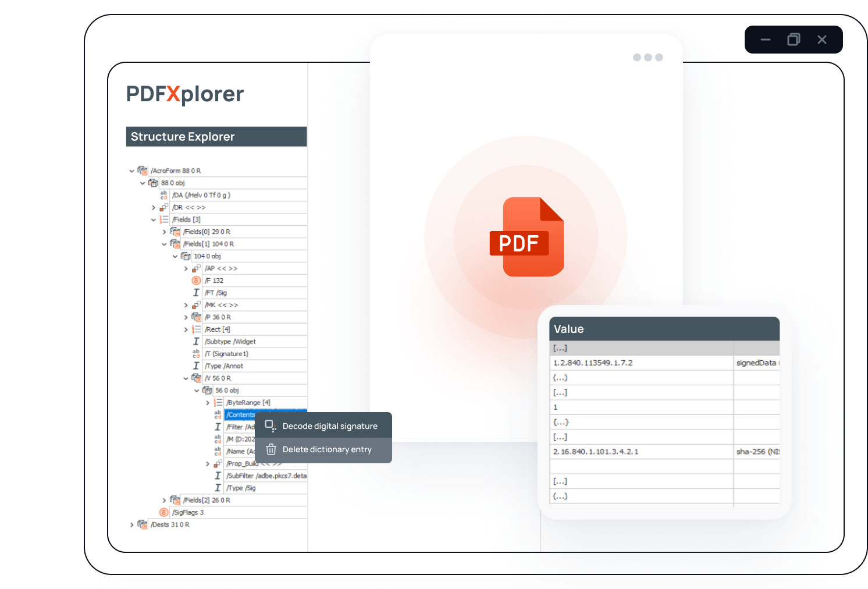The width and height of the screenshot is (868, 589).
Task: Expand the /Prop_Build dictionary node
Action: point(208,463)
